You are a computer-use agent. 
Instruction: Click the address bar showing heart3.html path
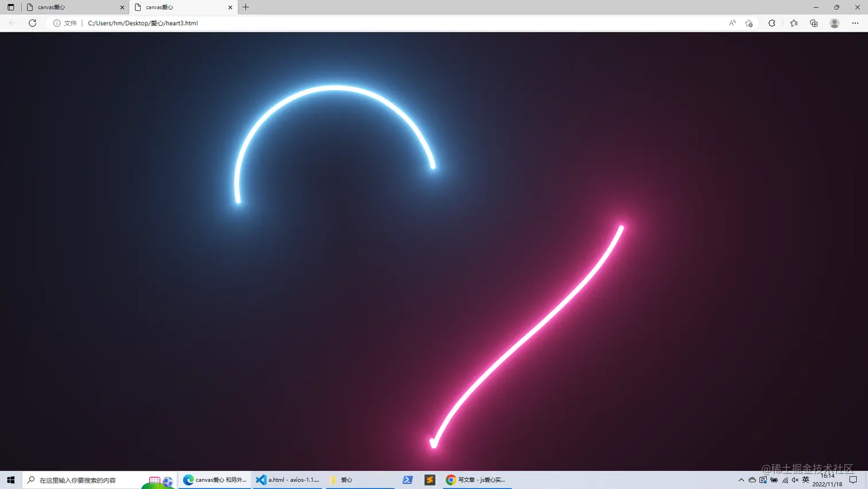[144, 23]
